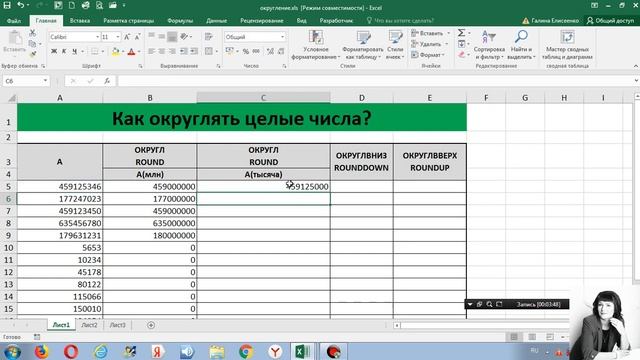This screenshot has height=360, width=640.
Task: Open Стили ячеек (Cell Styles) dropdown
Action: (x=395, y=45)
